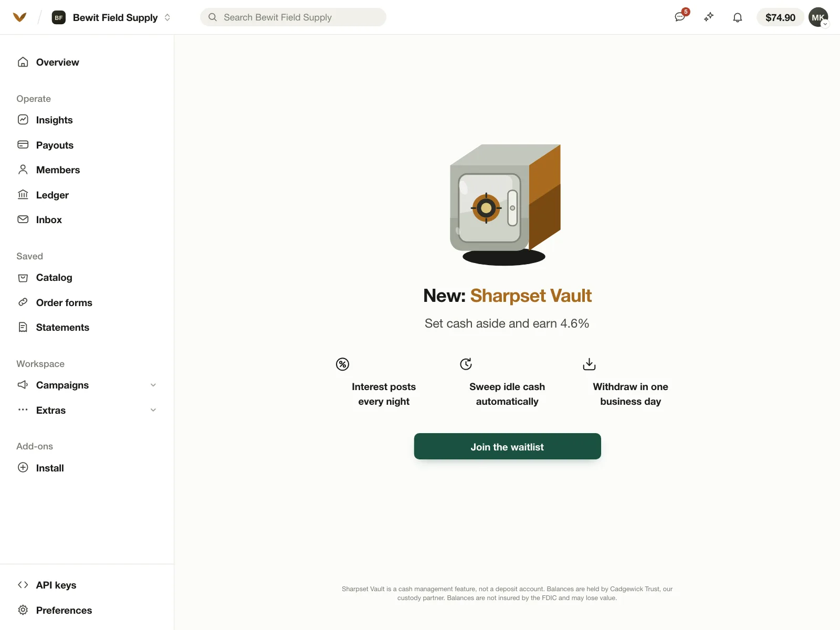Click the $74.90 balance pill
Screen dimensions: 840x630
[x=780, y=17]
